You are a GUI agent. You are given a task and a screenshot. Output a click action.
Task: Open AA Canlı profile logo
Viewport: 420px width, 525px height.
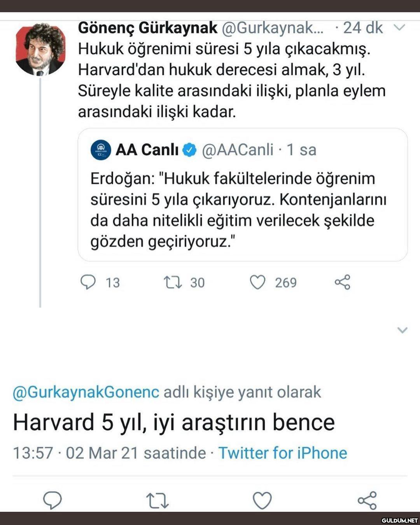pos(101,150)
